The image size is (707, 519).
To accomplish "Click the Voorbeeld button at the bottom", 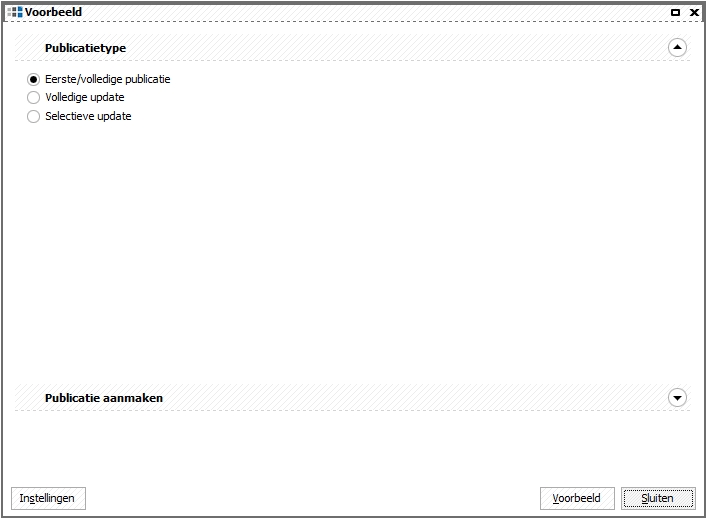I will point(577,498).
